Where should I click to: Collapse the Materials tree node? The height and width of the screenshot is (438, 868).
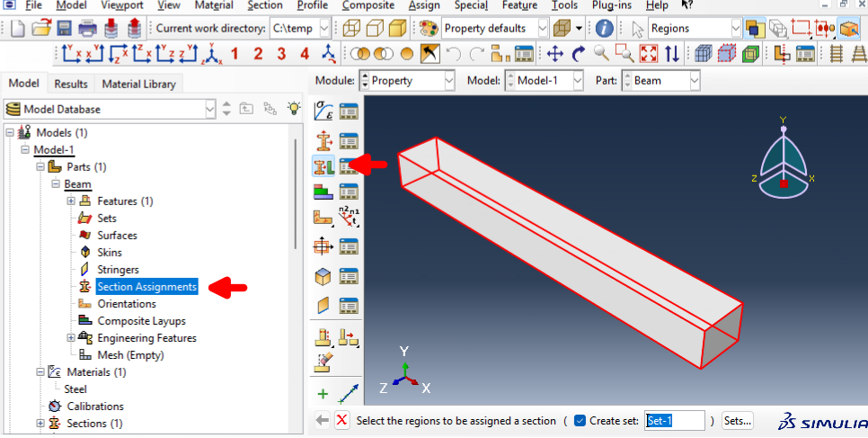point(40,372)
